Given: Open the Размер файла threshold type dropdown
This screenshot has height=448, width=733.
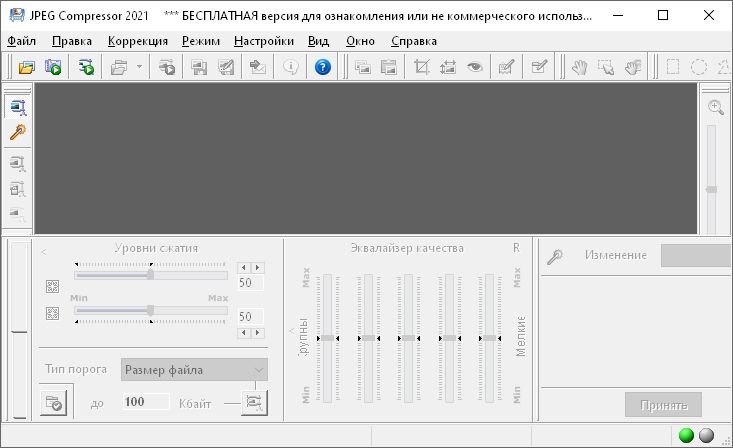Looking at the screenshot, I should pos(194,370).
